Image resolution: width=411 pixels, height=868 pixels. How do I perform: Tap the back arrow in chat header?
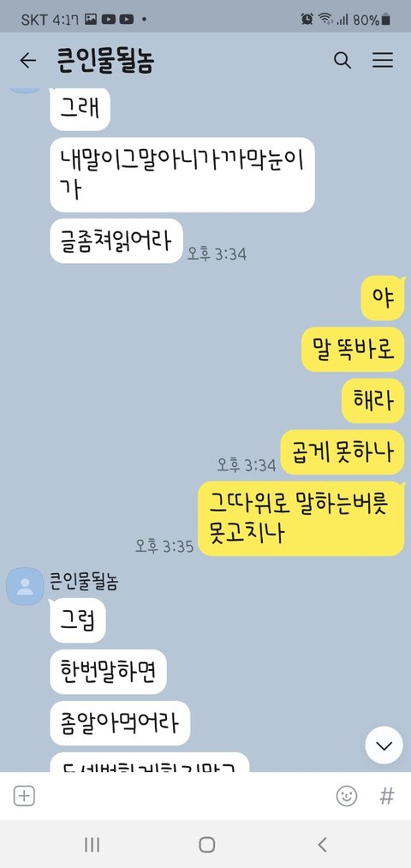[x=27, y=60]
